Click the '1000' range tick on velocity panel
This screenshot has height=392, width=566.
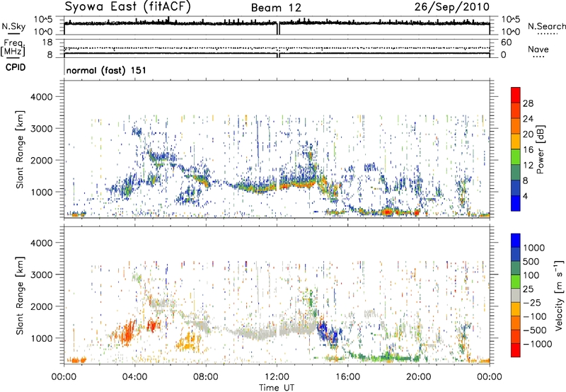42,339
